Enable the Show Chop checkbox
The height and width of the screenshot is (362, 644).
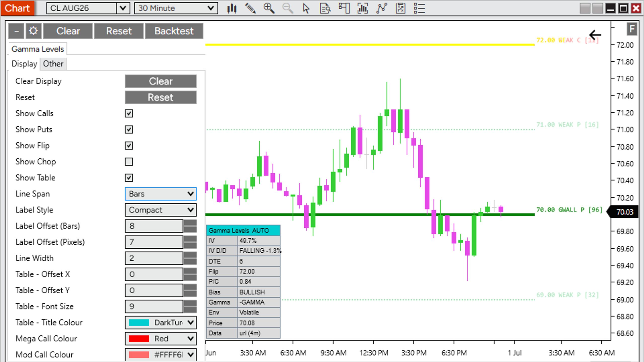tap(129, 162)
